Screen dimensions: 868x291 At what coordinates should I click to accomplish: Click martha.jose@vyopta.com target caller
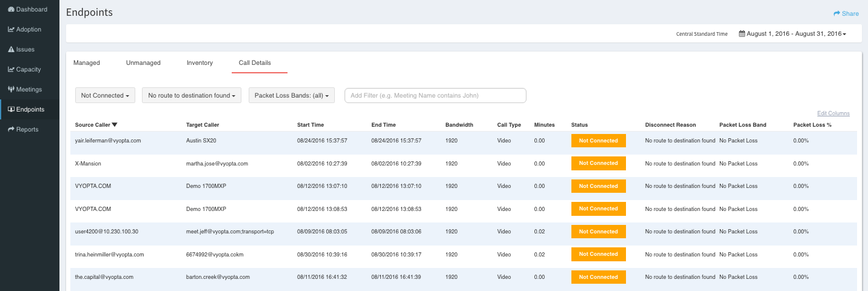(x=217, y=164)
